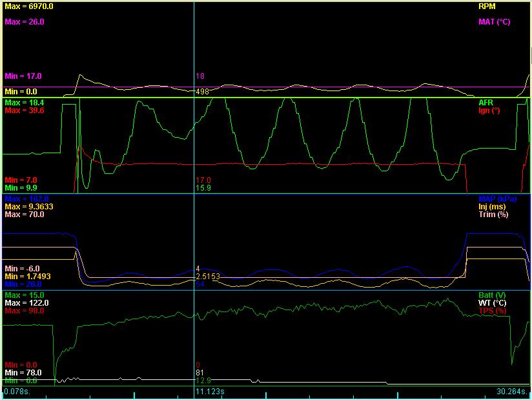Click the Min = 7.0 ignition value
This screenshot has width=532, height=400.
coord(21,180)
